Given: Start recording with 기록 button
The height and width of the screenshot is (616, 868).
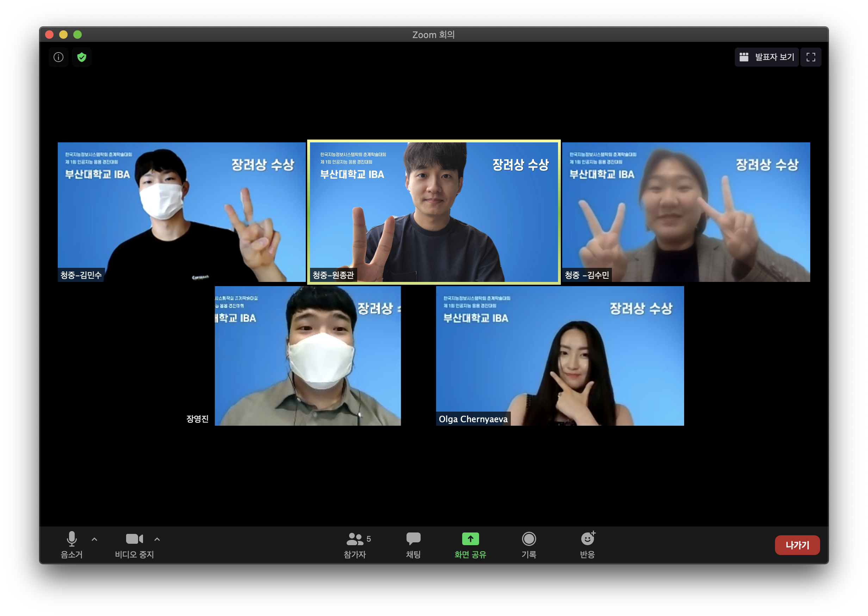Looking at the screenshot, I should click(x=529, y=545).
